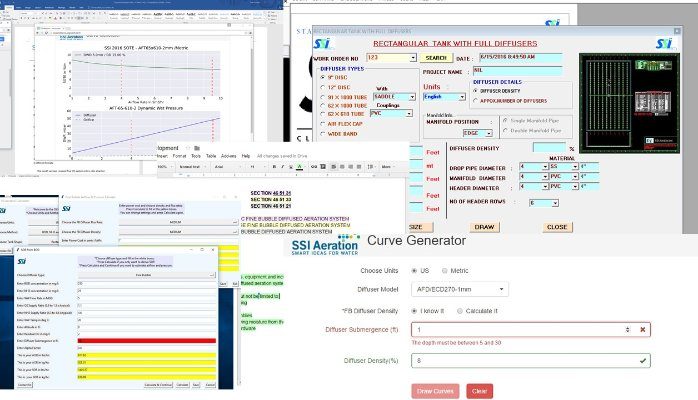
Task: Open the Tools menu in Google Docs
Action: point(196,156)
